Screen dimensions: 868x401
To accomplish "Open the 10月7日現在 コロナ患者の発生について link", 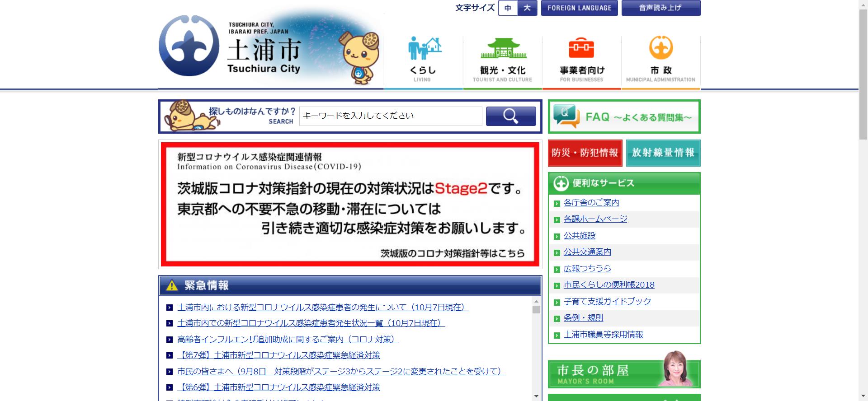I will pos(323,308).
